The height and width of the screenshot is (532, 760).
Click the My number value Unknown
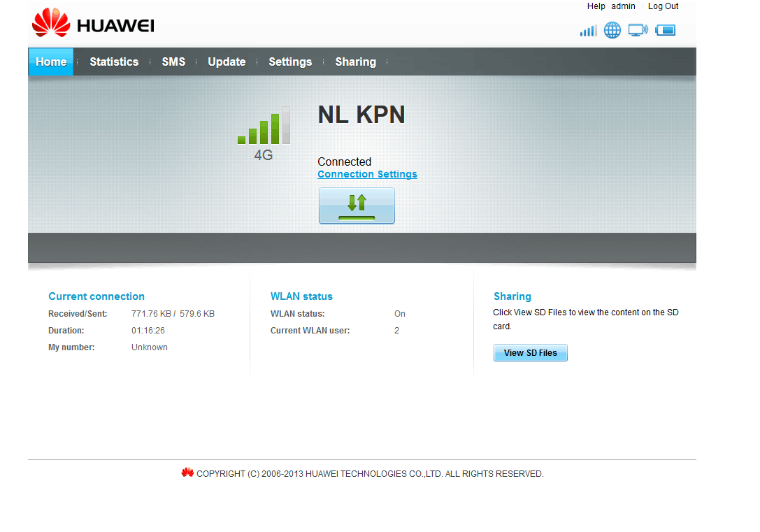coord(150,347)
